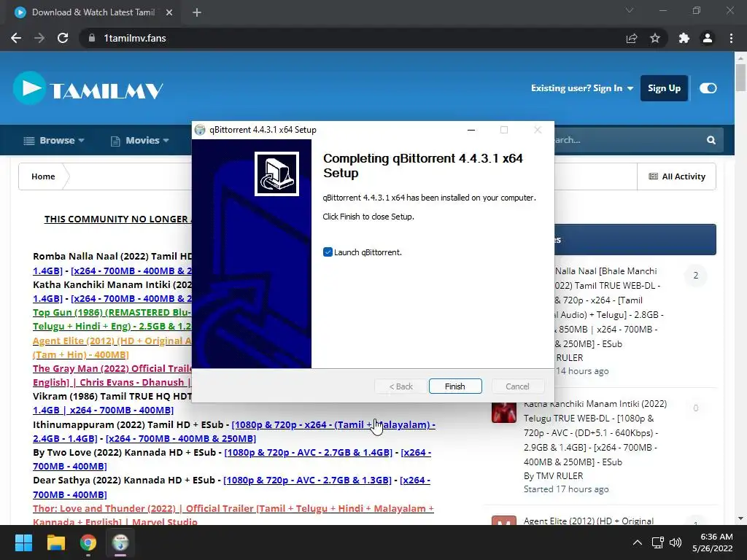Bookmark this page with the star icon
This screenshot has height=560, width=747.
point(655,38)
